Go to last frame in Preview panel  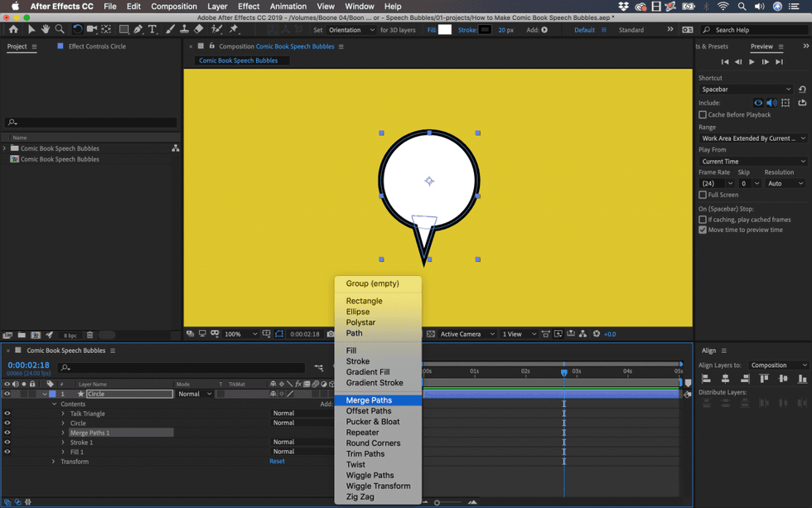point(779,61)
